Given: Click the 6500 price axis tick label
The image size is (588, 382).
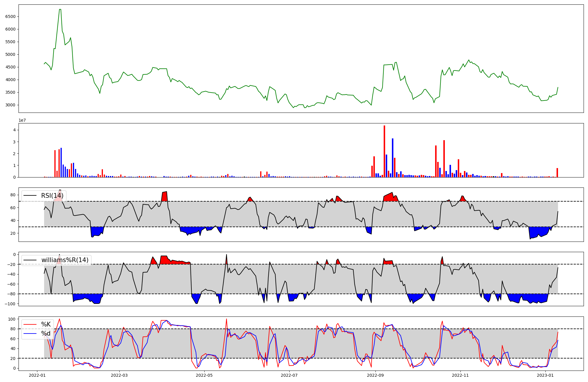Looking at the screenshot, I should 11,16.
